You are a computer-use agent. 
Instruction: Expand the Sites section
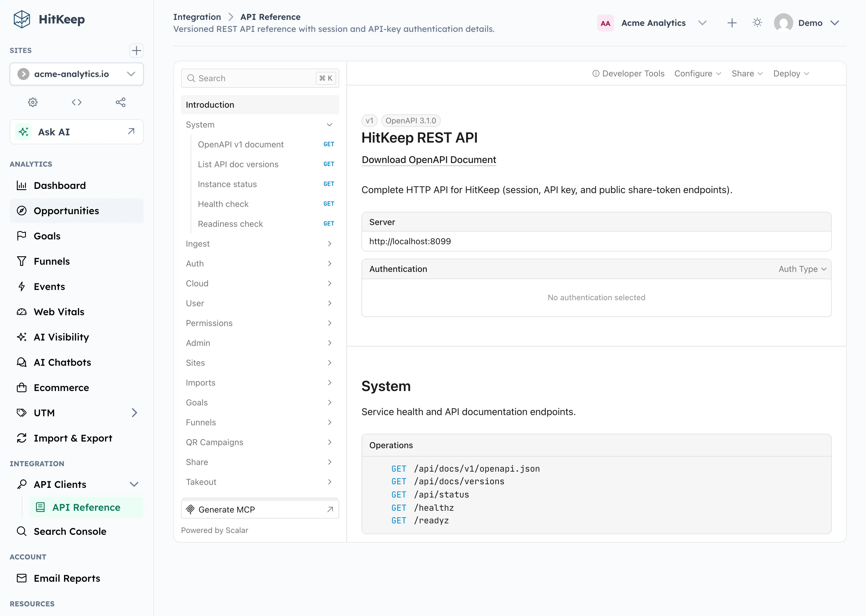pos(260,363)
